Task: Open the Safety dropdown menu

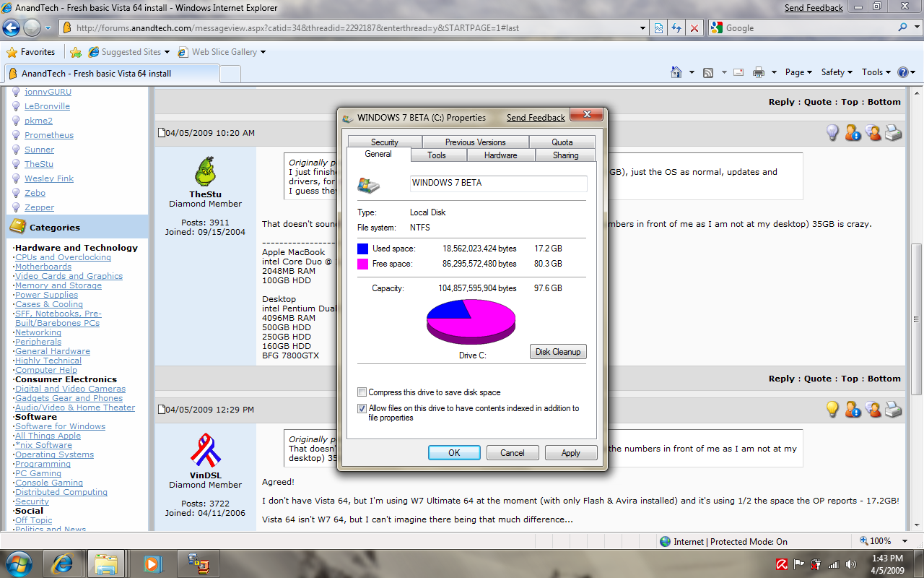Action: [837, 72]
